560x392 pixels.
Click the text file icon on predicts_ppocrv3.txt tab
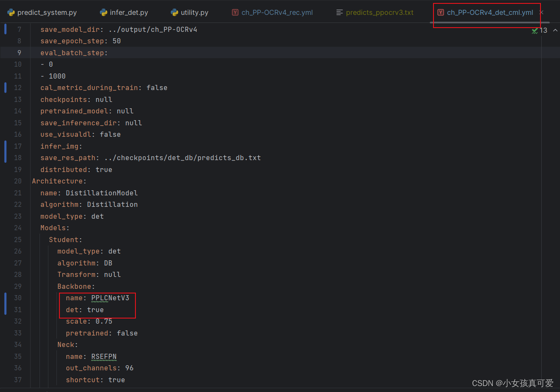coord(339,12)
